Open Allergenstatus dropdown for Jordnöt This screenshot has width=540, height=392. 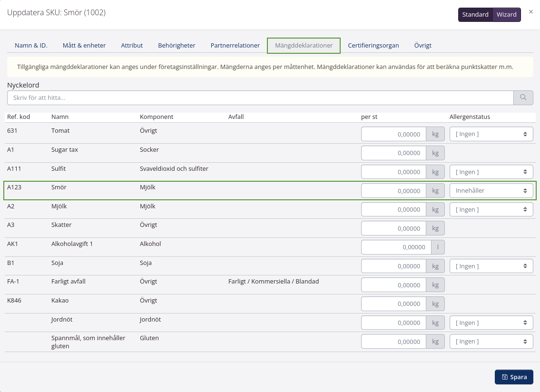pyautogui.click(x=491, y=323)
